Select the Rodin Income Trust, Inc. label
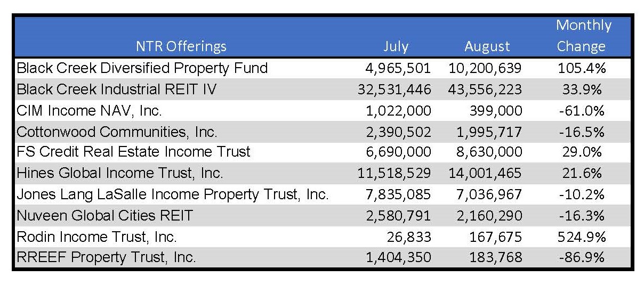Screen dimensions: 644x285 pyautogui.click(x=96, y=236)
